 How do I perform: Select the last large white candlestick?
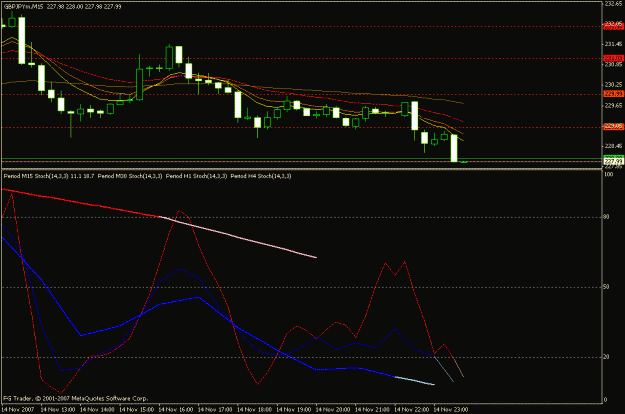click(454, 148)
